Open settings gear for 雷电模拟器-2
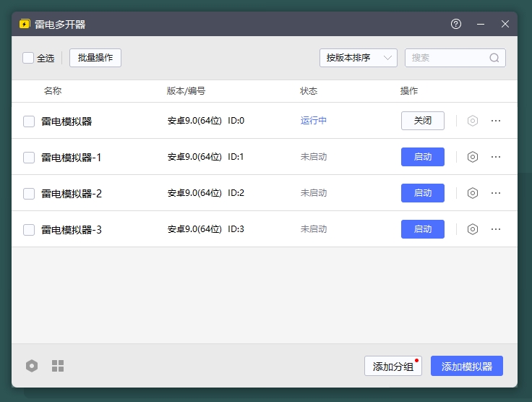532x402 pixels. (473, 193)
